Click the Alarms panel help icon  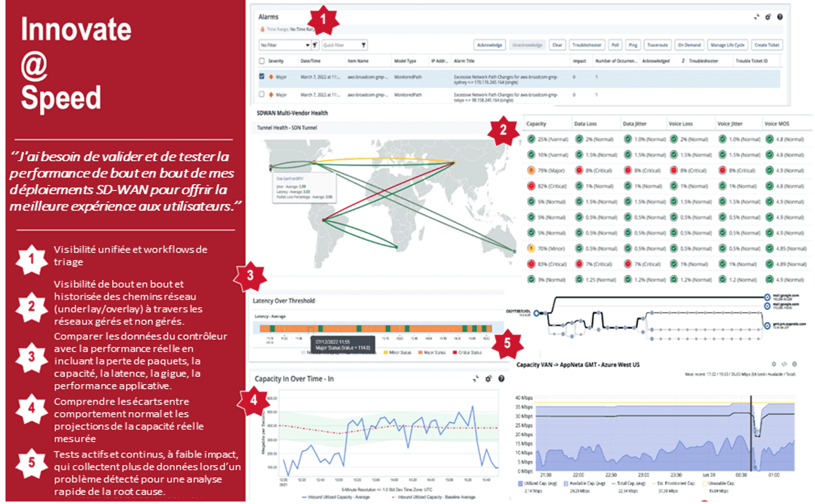point(780,17)
